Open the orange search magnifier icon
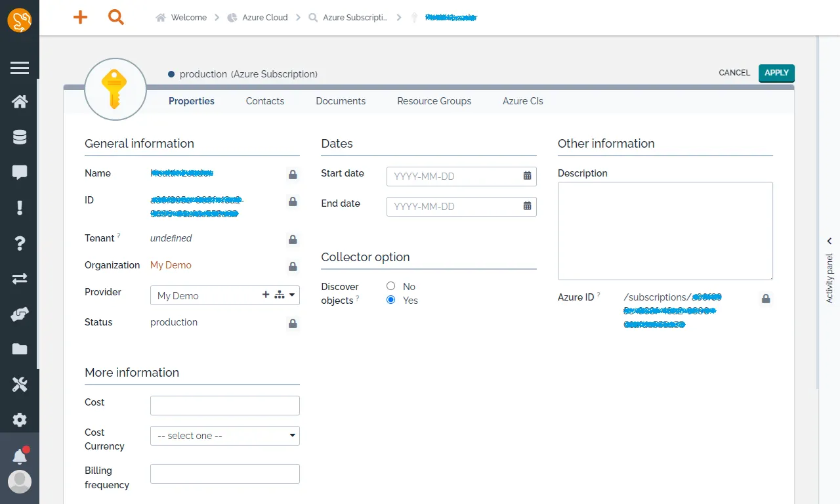This screenshot has width=840, height=504. (x=116, y=18)
